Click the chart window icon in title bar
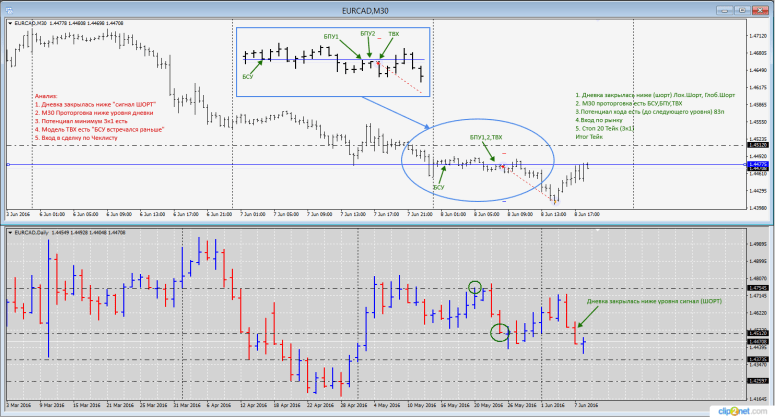The height and width of the screenshot is (417, 775). point(9,11)
